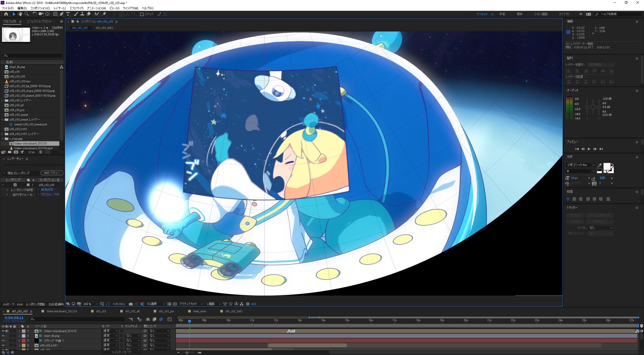Take a snapshot with camera icon
This screenshot has height=355, width=644.
tap(131, 304)
